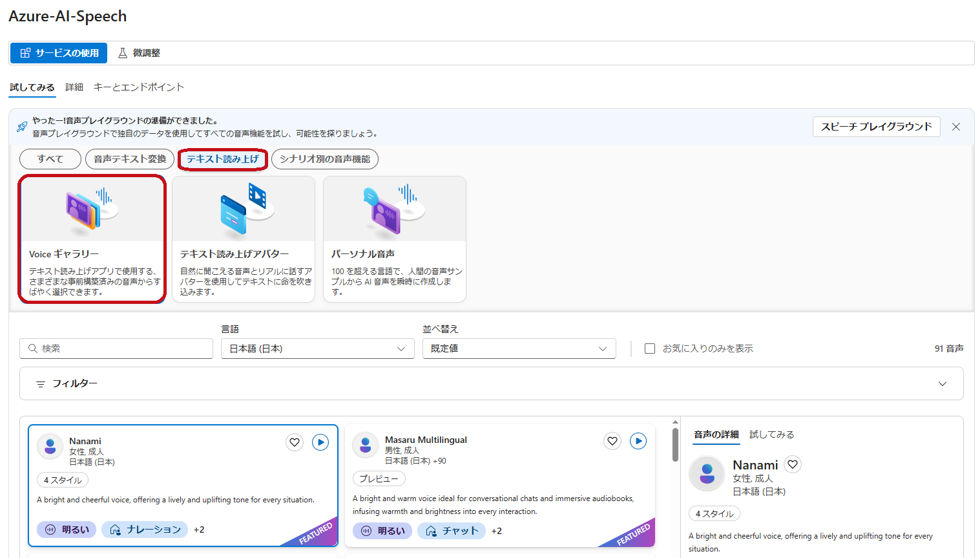The width and height of the screenshot is (980, 558).
Task: Favorite the Masaru Multilingual voice card
Action: pos(612,441)
